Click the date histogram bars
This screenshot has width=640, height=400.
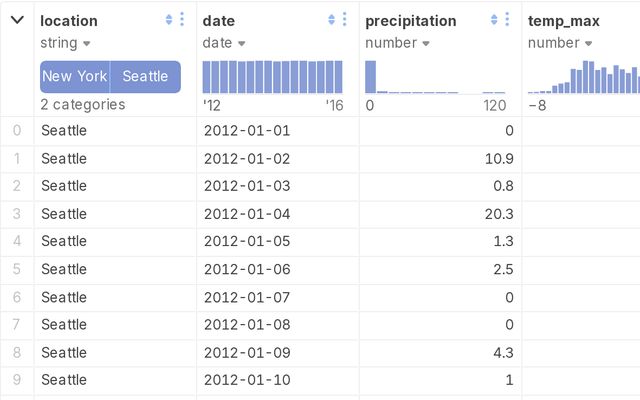point(272,77)
